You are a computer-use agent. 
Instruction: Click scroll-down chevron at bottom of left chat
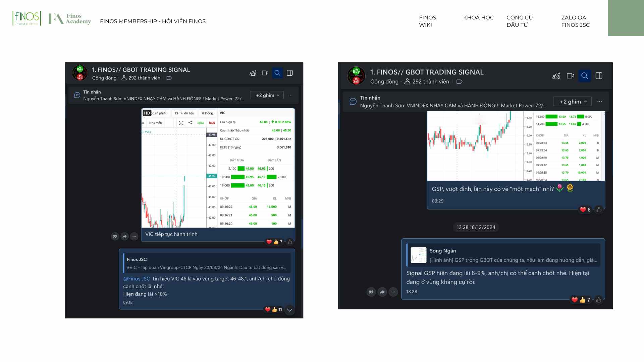click(x=290, y=310)
